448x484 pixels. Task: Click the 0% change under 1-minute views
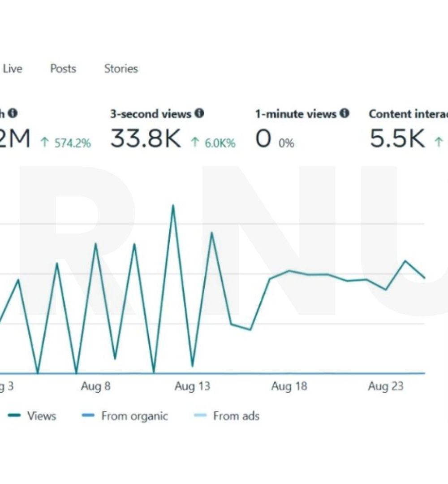point(286,143)
